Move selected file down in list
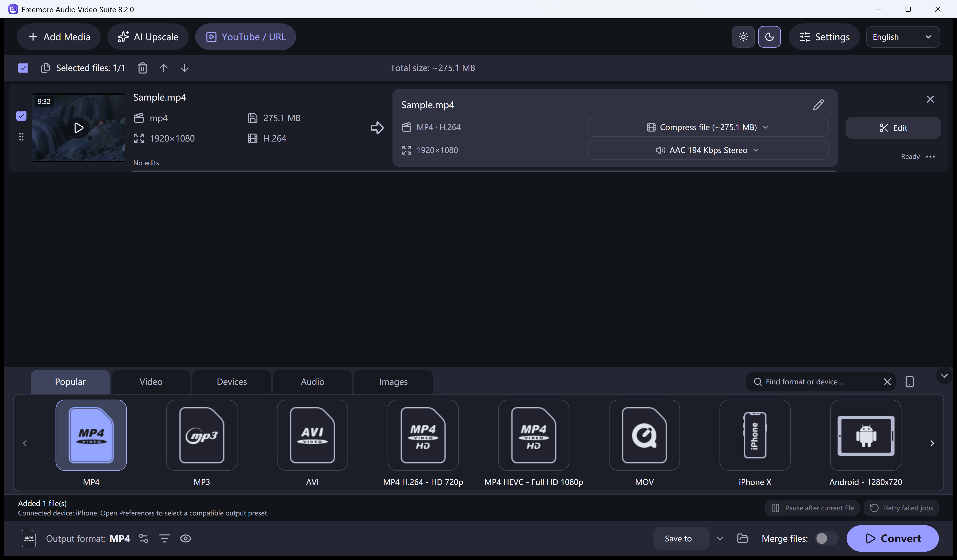The height and width of the screenshot is (560, 957). click(x=185, y=68)
